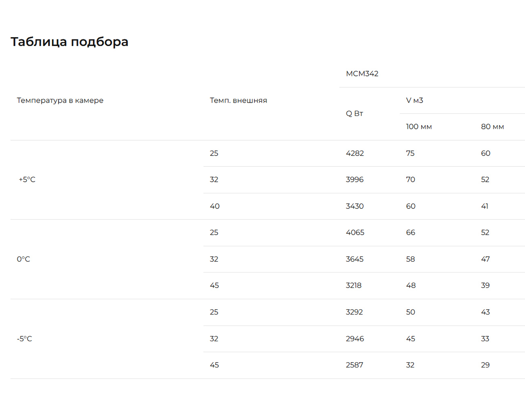Viewport: 525px width, 420px height.
Task: Click the "V м3" header cell
Action: tap(414, 100)
